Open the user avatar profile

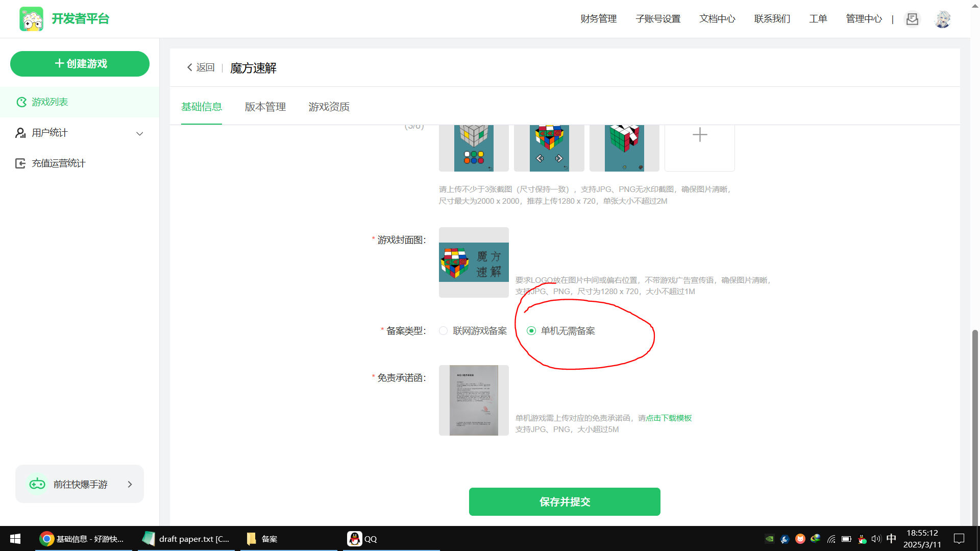tap(942, 19)
